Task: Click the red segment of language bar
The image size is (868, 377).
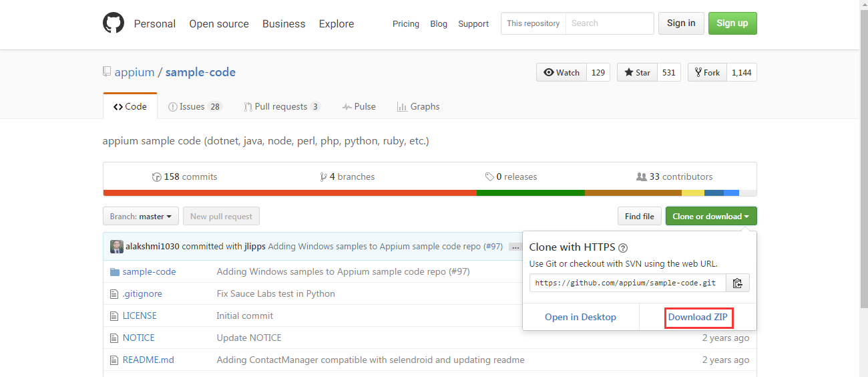Action: click(x=290, y=193)
